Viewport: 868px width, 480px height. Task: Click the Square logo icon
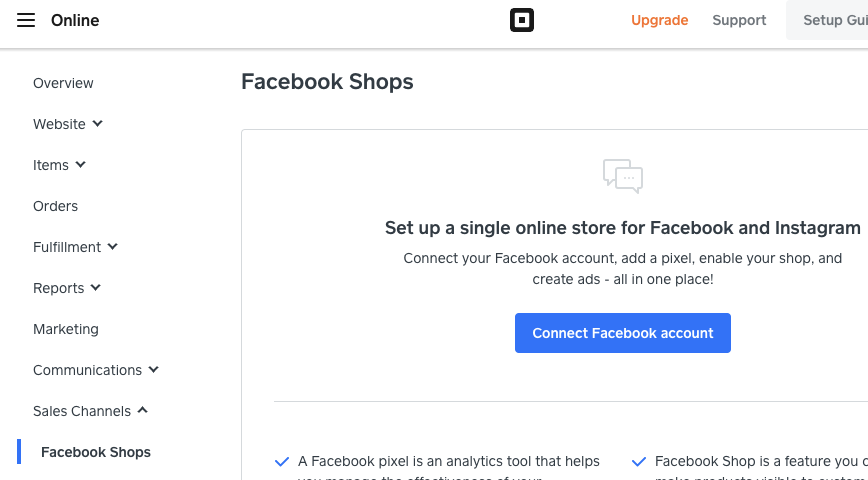point(522,20)
